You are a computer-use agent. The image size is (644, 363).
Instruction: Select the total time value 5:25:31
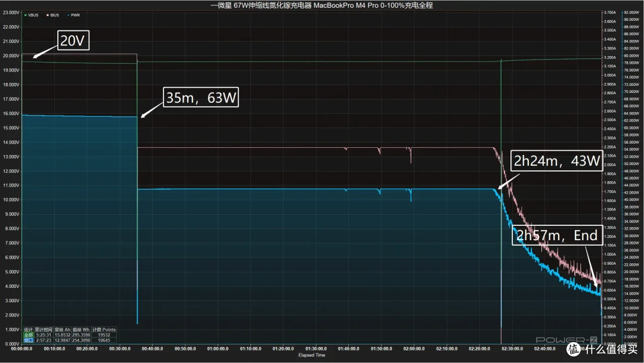(x=44, y=335)
